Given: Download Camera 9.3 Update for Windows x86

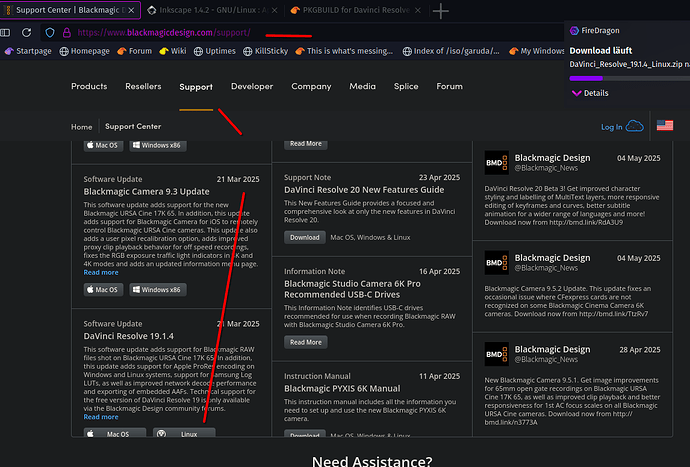Looking at the screenshot, I should (x=158, y=290).
